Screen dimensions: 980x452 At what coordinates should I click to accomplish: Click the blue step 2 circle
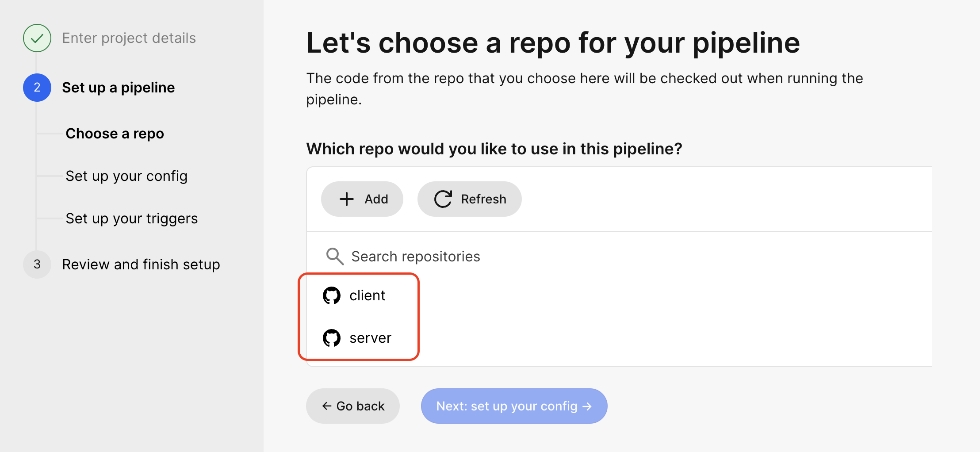37,88
